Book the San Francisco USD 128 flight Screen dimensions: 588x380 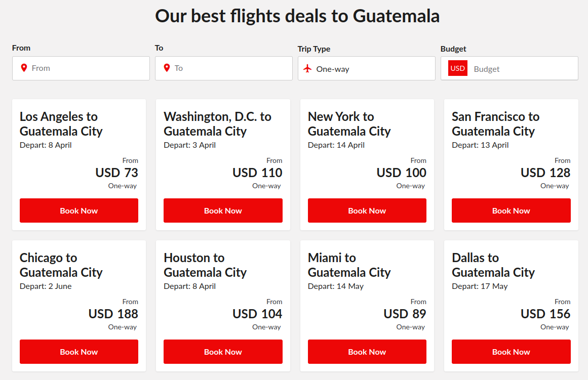[511, 210]
